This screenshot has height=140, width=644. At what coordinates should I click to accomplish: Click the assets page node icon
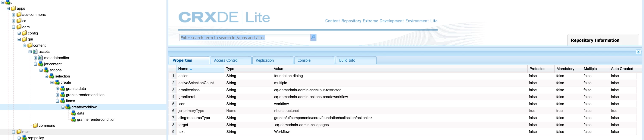pos(35,52)
